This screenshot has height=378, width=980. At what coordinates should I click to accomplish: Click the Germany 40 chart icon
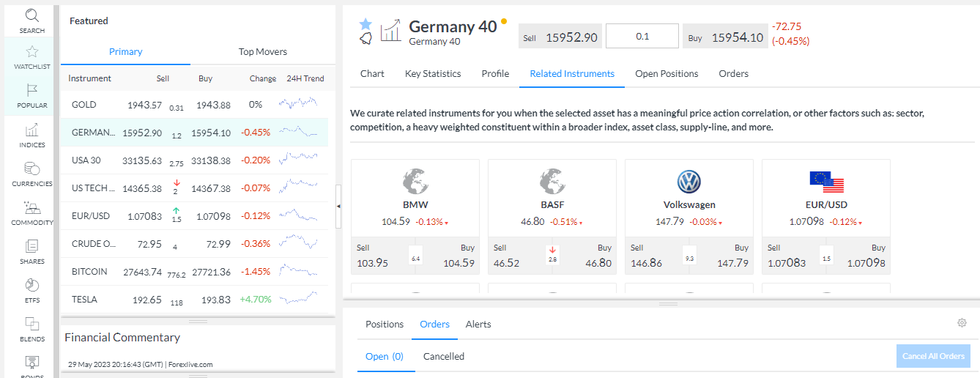click(390, 31)
